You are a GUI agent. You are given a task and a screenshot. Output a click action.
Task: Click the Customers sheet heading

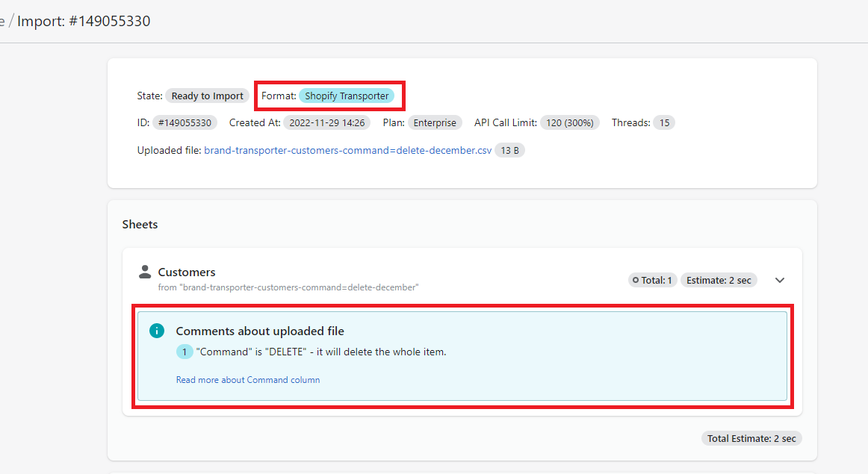pos(187,272)
